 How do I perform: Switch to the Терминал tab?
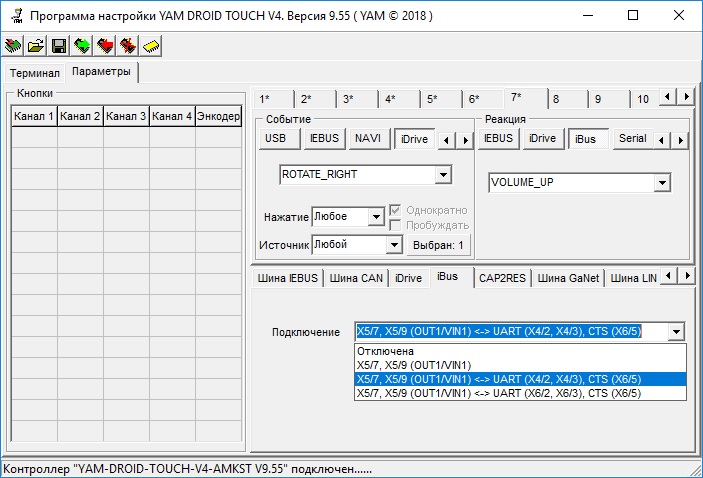point(36,73)
